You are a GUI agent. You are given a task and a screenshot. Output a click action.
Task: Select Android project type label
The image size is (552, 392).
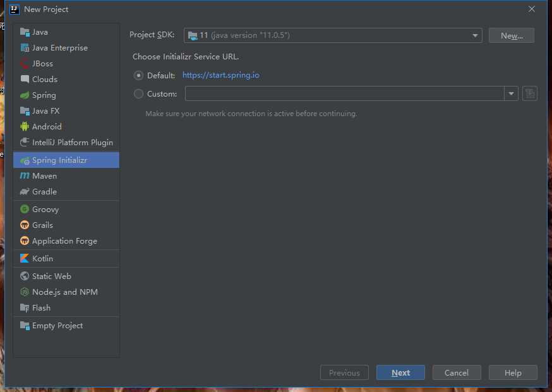[x=47, y=127]
